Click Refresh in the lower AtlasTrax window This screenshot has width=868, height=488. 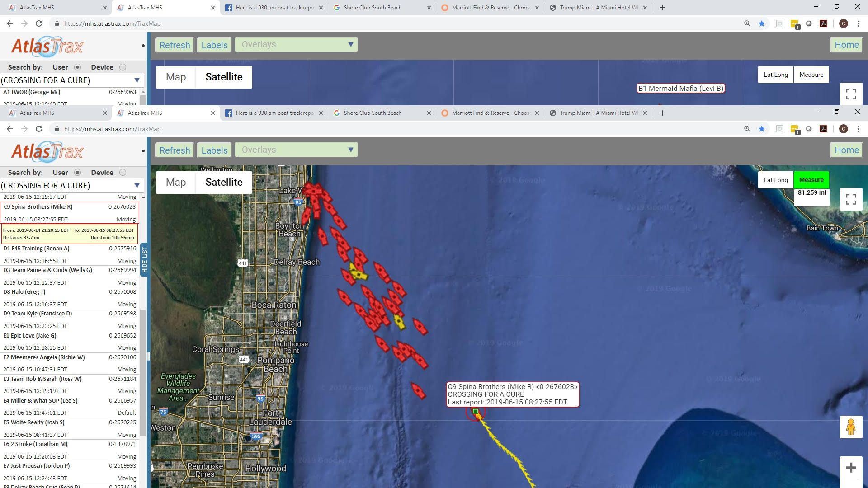[x=175, y=150]
